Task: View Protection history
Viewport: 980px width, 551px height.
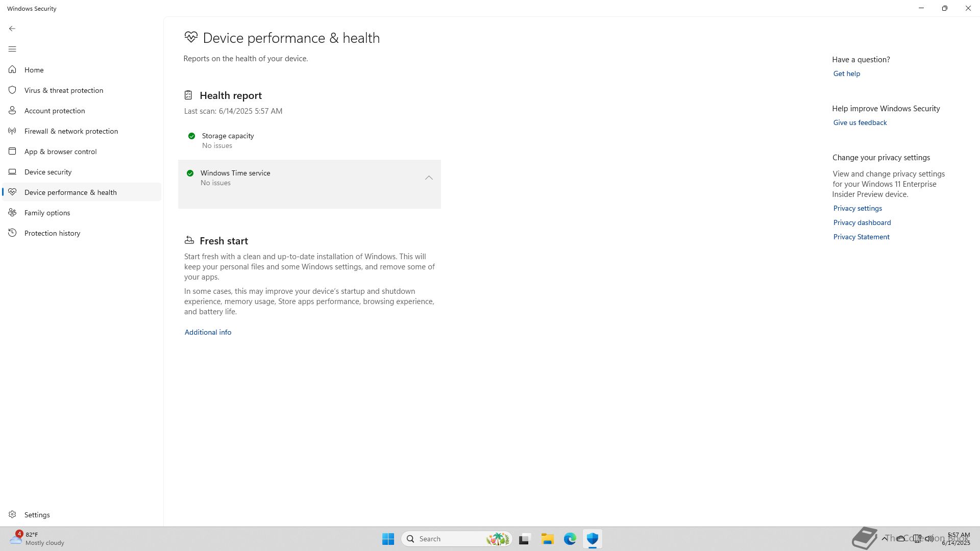Action: point(52,233)
